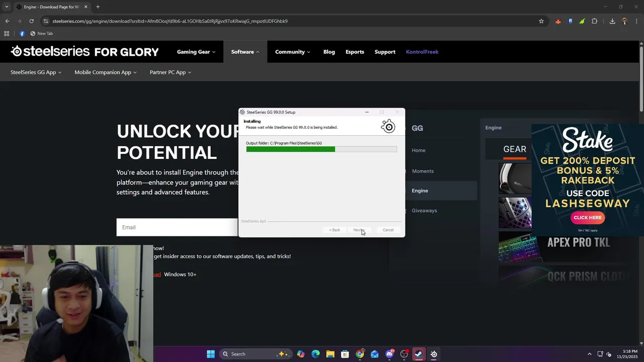The width and height of the screenshot is (644, 362).
Task: Open the Esports nav item
Action: 355,52
